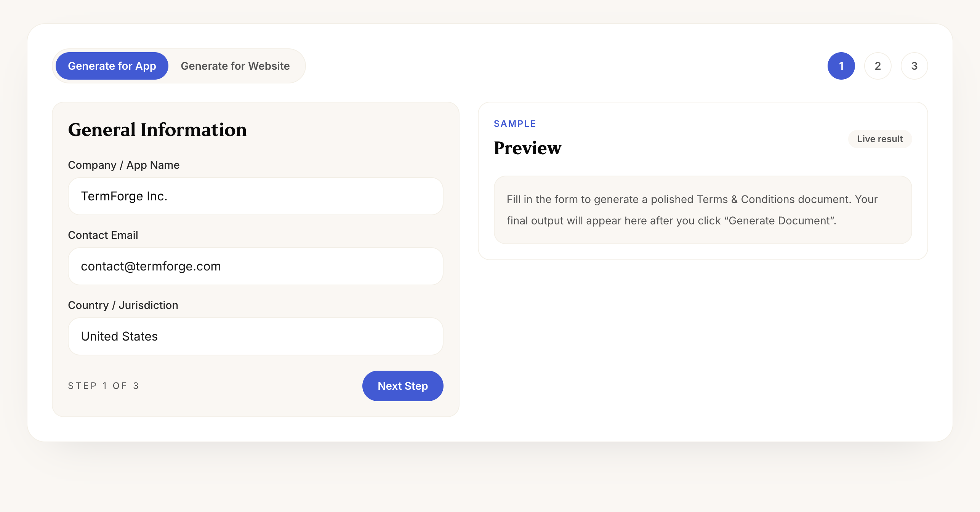Select United States in the jurisdiction box
980x512 pixels.
(x=119, y=336)
